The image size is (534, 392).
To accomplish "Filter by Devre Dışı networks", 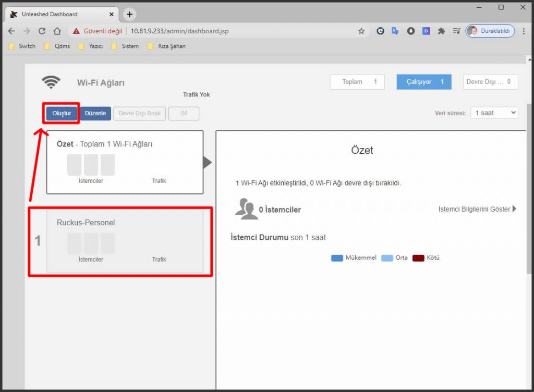I will [491, 82].
